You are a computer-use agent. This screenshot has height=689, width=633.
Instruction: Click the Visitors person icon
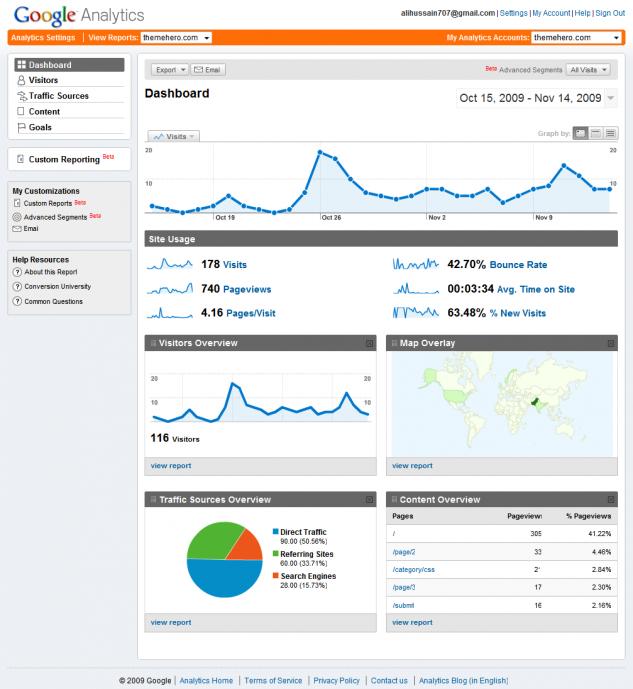21,80
